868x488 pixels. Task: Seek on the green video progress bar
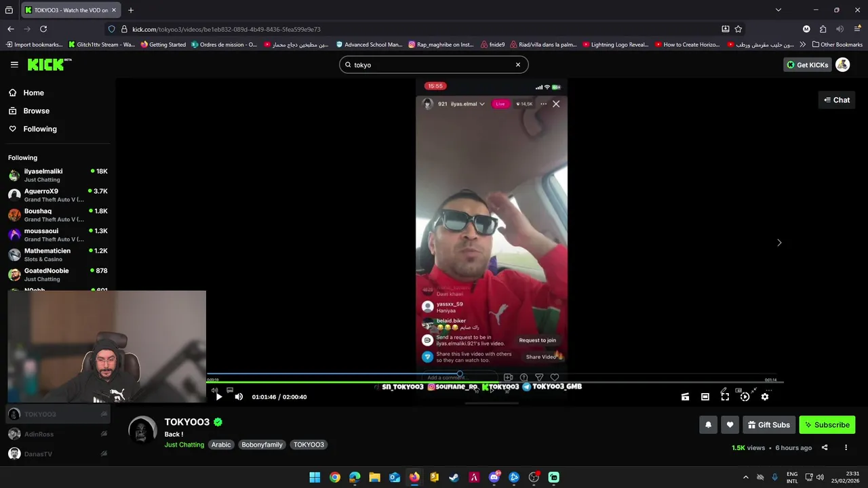tap(495, 383)
